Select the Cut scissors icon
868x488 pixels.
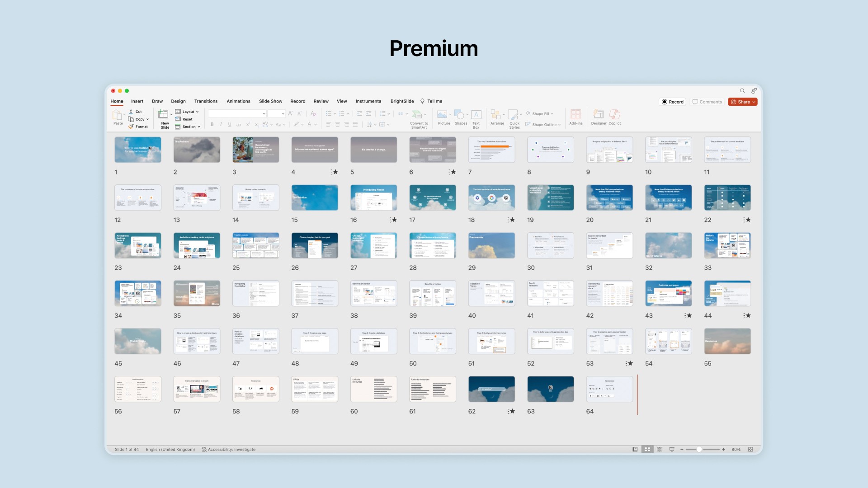pos(131,112)
